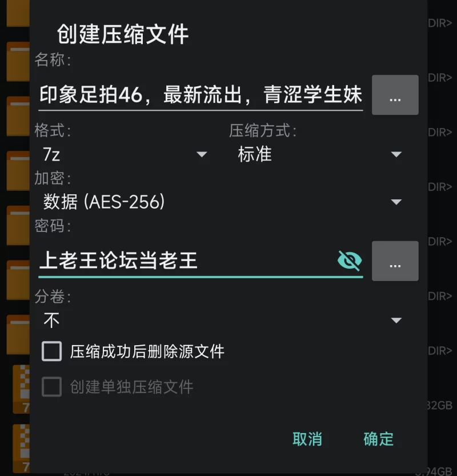Screen dimensions: 457x476
Task: Expand the 压缩方式 dropdown set to 标准
Action: (x=320, y=154)
